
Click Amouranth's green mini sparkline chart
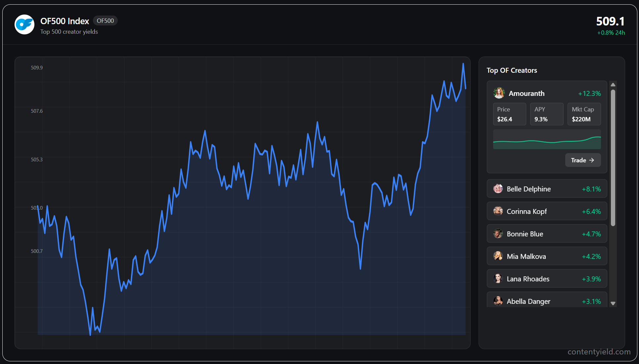547,140
